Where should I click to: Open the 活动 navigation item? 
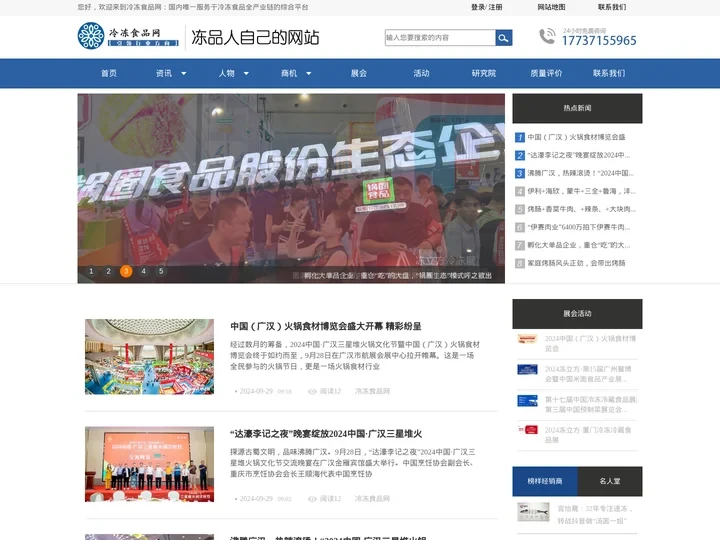pos(421,73)
